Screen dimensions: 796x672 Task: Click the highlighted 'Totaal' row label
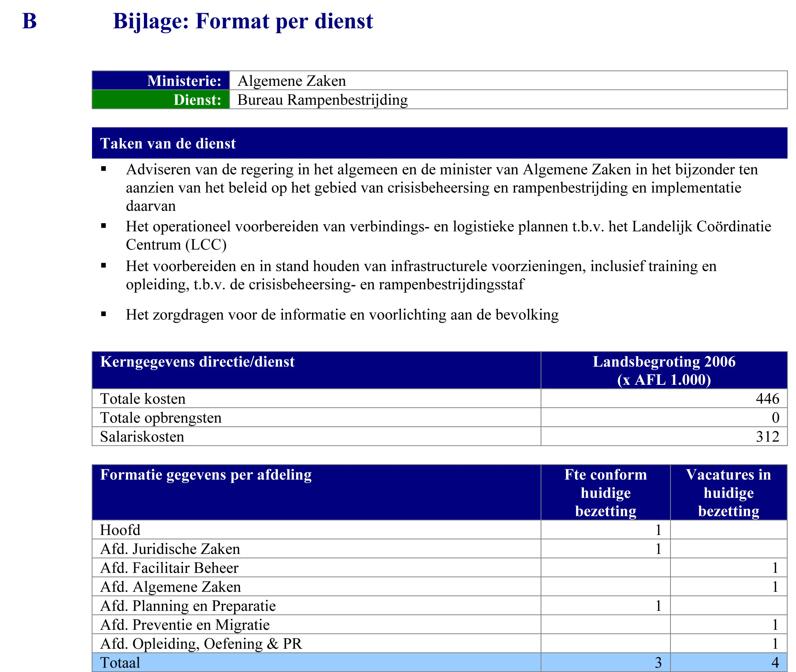(x=120, y=662)
